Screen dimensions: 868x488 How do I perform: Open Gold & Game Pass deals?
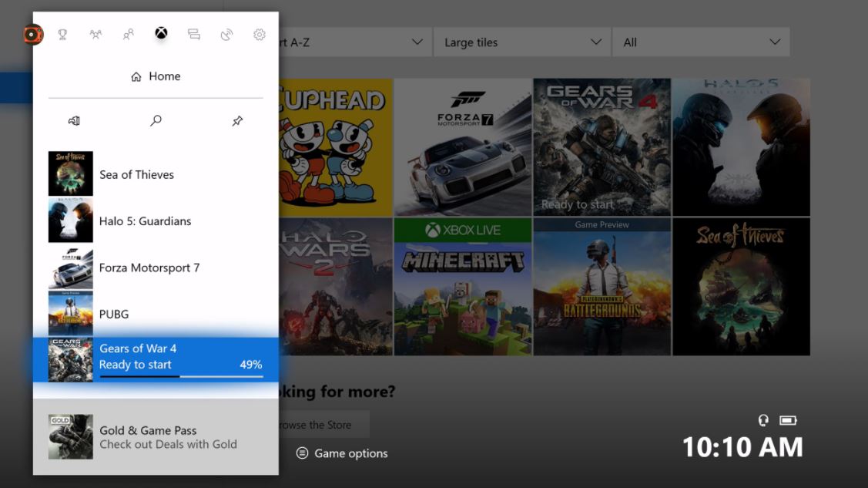[156, 436]
